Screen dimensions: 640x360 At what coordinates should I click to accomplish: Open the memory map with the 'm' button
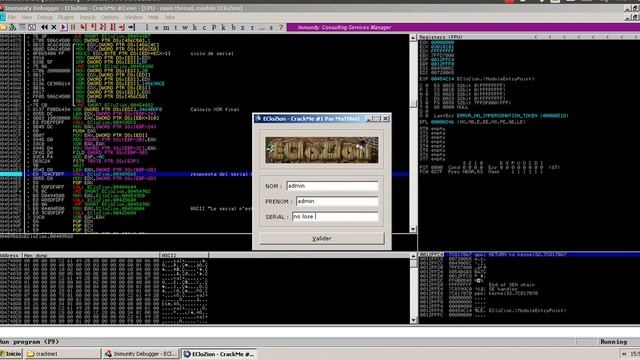[x=166, y=27]
